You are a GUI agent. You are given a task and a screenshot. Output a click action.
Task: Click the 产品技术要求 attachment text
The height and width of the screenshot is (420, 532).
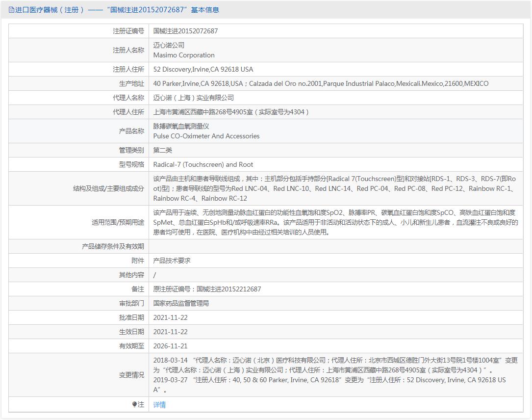point(172,261)
